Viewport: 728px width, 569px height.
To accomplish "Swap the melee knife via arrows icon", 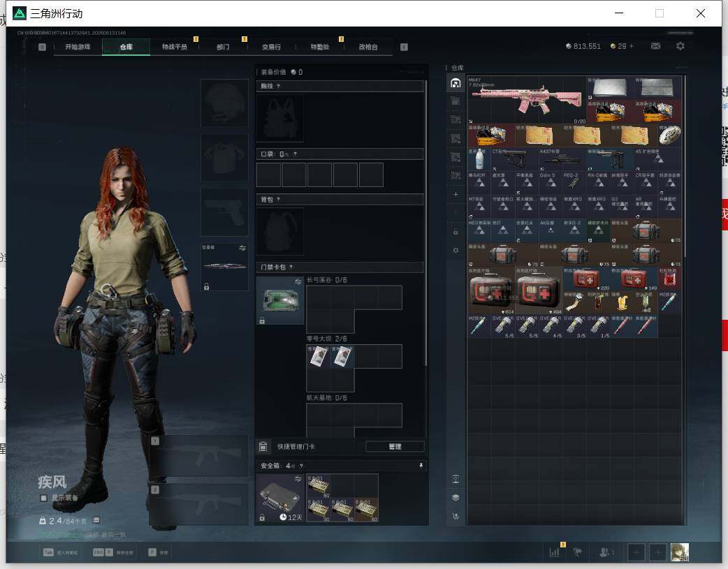I will (x=242, y=249).
